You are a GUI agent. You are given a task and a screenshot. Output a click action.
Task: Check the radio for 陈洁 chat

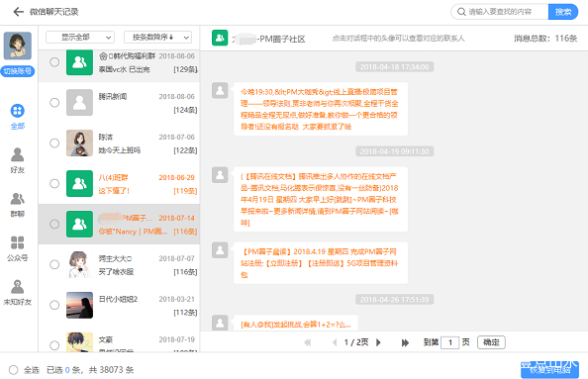pos(54,143)
